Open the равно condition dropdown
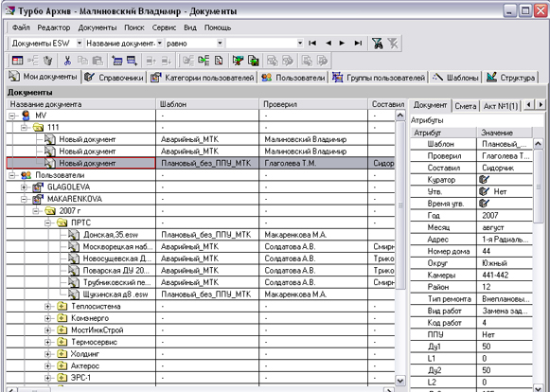Screen dimensions: 550x392 [x=220, y=44]
